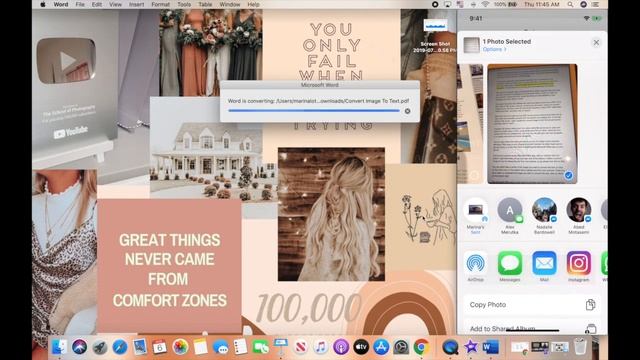Click the Word conversion progress bar
Viewport: 640px width, 360px height.
(x=314, y=111)
